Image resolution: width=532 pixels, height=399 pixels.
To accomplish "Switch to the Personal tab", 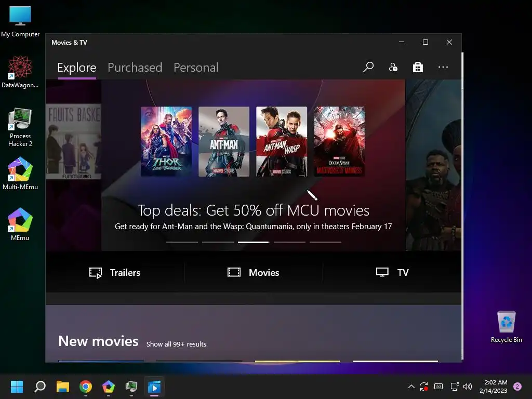I will (196, 68).
